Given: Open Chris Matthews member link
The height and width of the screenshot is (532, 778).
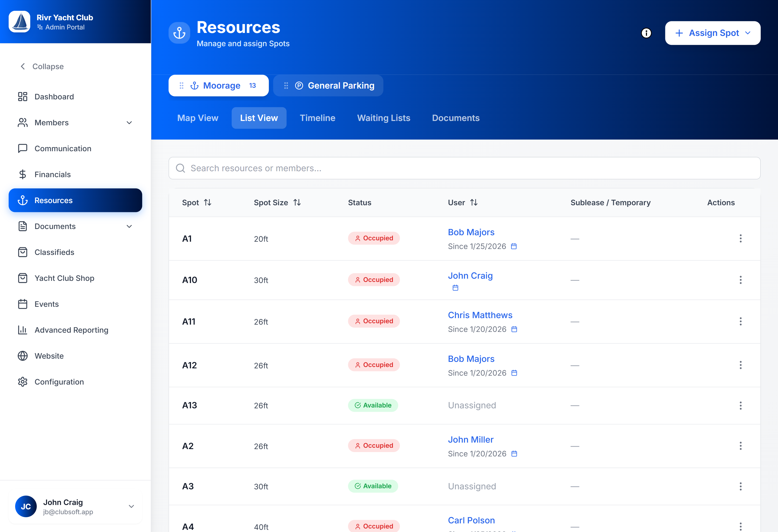Looking at the screenshot, I should tap(480, 315).
